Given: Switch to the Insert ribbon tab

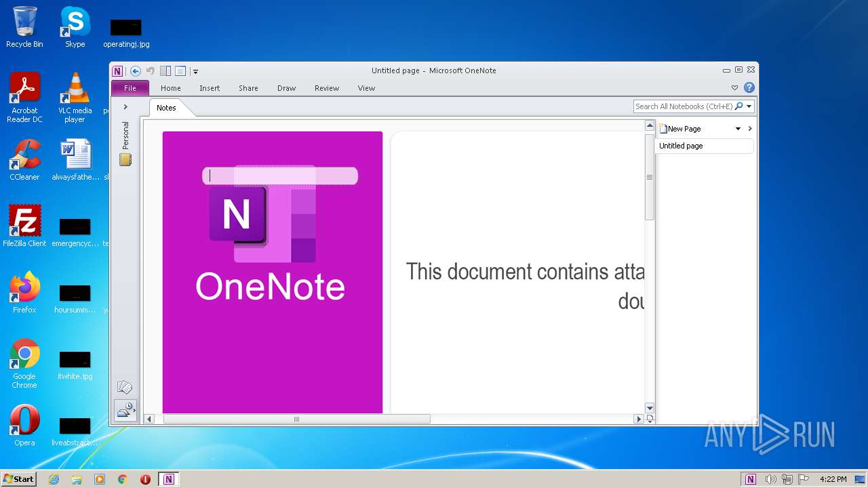Looking at the screenshot, I should (210, 88).
